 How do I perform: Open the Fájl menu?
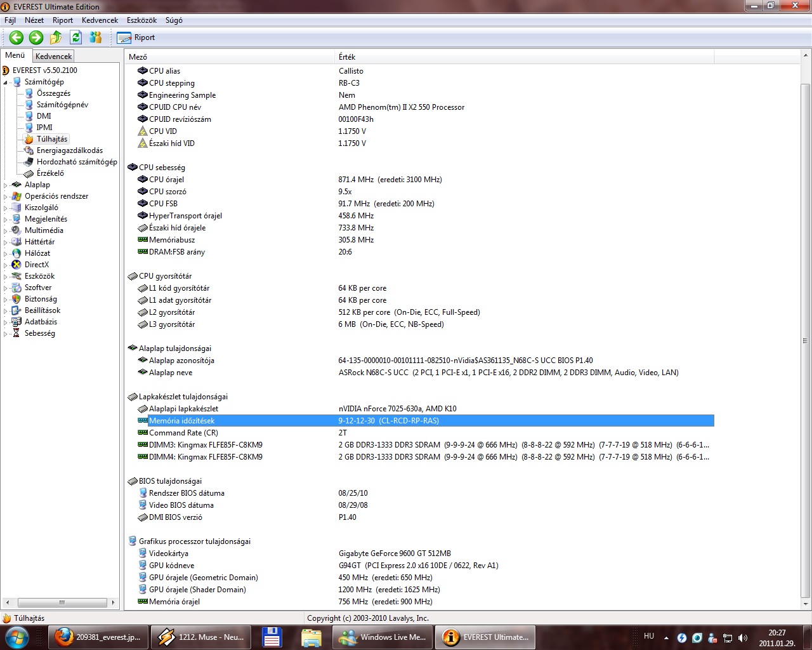coord(10,20)
